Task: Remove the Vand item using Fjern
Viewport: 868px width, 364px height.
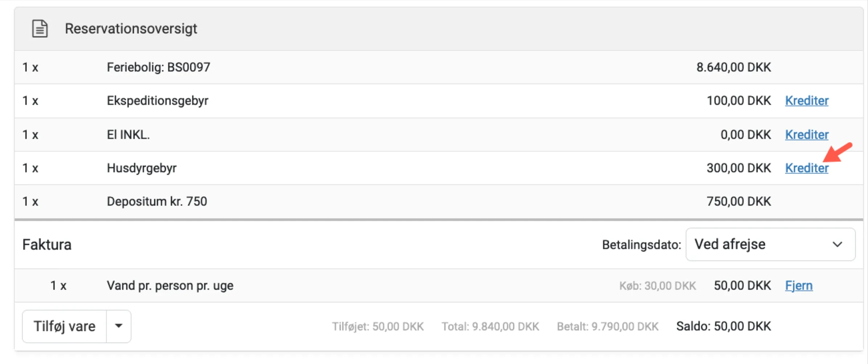Action: pyautogui.click(x=799, y=286)
